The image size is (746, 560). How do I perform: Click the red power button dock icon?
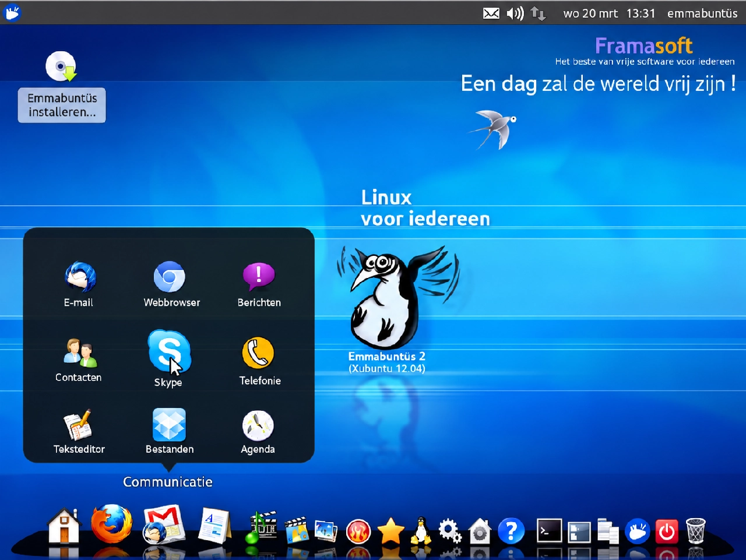[x=667, y=531]
